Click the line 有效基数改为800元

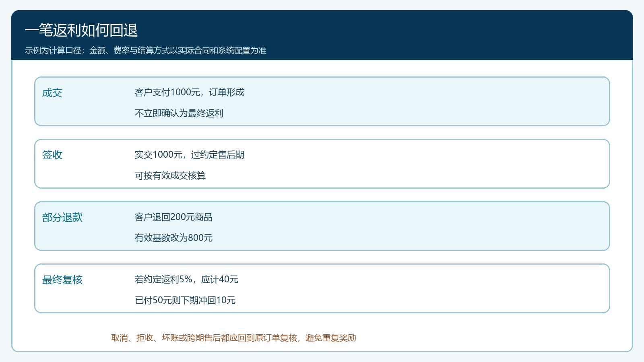pyautogui.click(x=173, y=238)
